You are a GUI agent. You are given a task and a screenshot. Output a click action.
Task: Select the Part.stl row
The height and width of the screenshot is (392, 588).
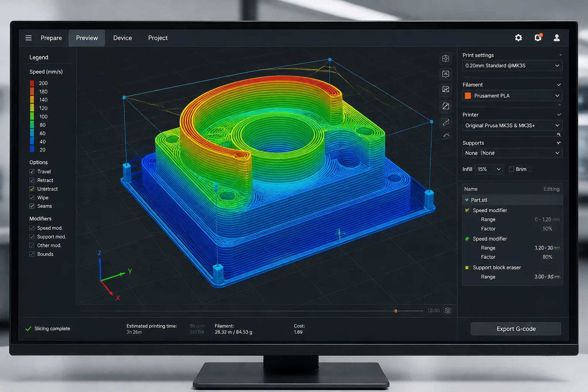[x=513, y=200]
